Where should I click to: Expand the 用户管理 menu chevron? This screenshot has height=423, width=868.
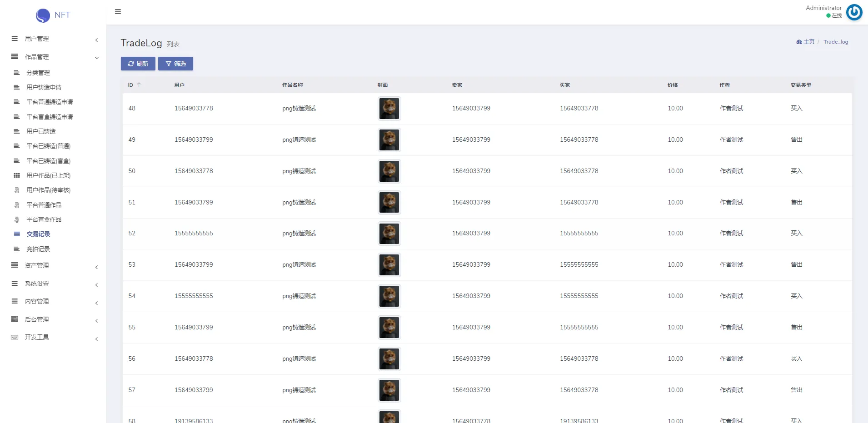(96, 40)
